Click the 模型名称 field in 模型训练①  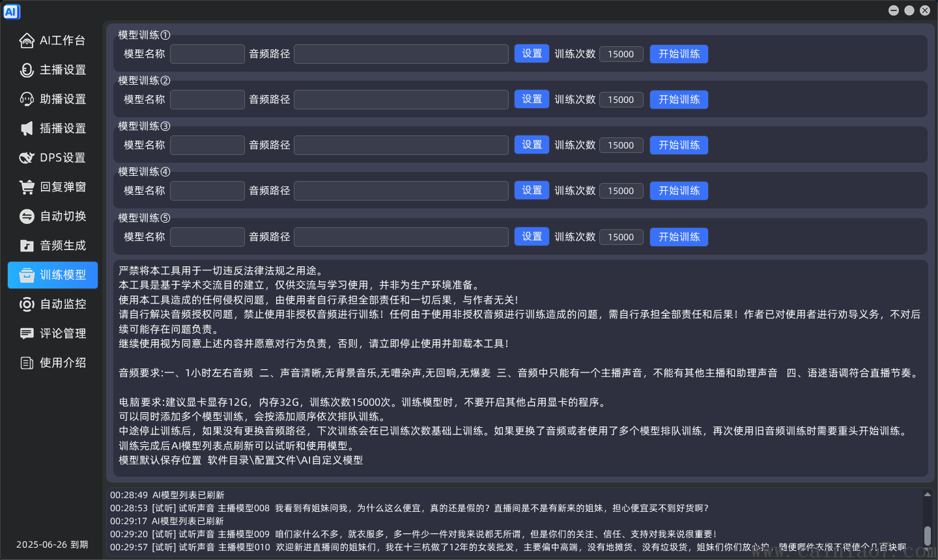206,53
